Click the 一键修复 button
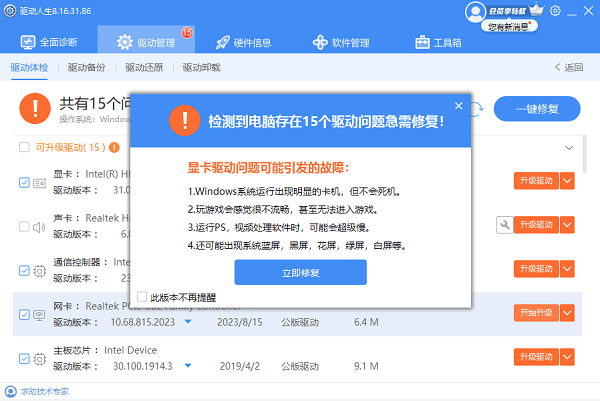This screenshot has width=600, height=401. pyautogui.click(x=539, y=108)
